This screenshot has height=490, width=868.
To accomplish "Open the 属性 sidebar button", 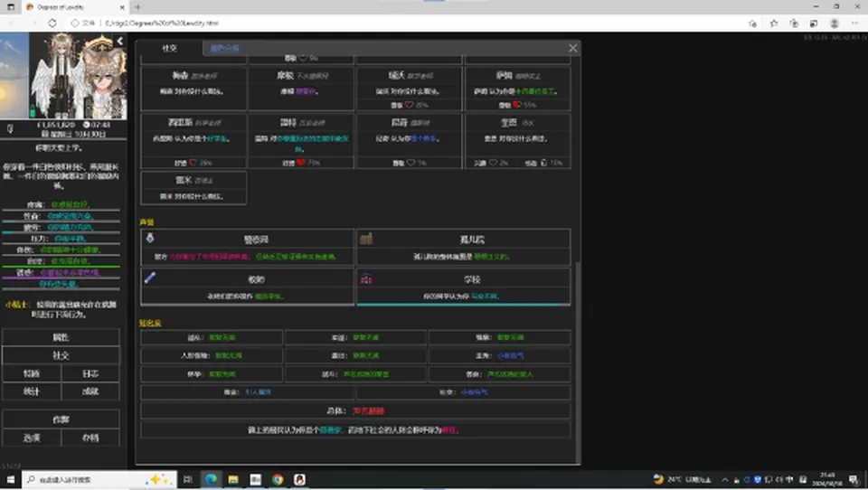I will [x=61, y=337].
